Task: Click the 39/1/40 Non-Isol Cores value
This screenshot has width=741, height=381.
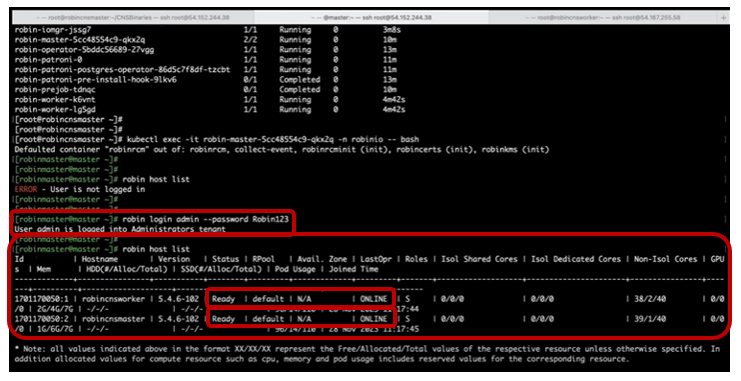Action: 650,319
